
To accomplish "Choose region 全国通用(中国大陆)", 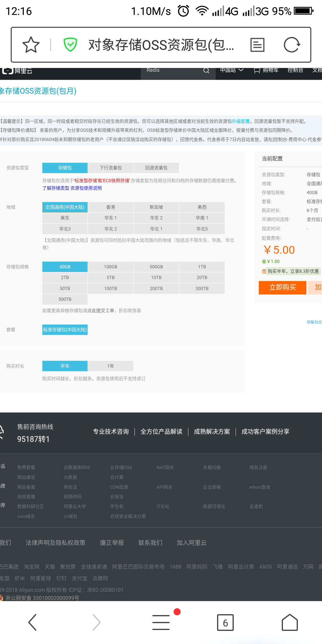I will click(65, 207).
